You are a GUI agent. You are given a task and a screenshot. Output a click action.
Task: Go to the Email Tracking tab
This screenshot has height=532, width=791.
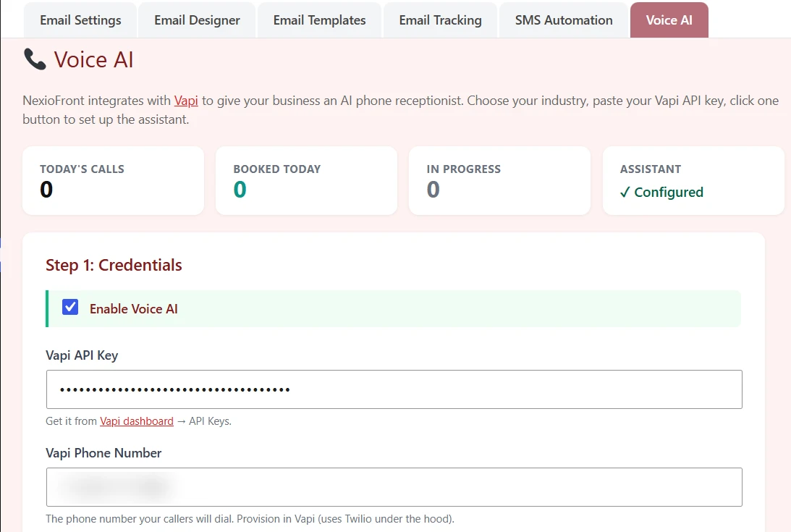tap(441, 20)
